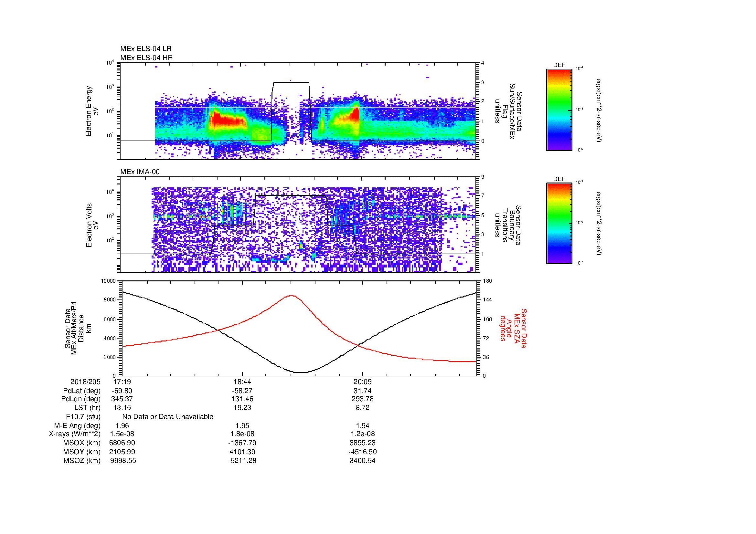Click the date label '2018/205'
This screenshot has width=756, height=534.
85,382
